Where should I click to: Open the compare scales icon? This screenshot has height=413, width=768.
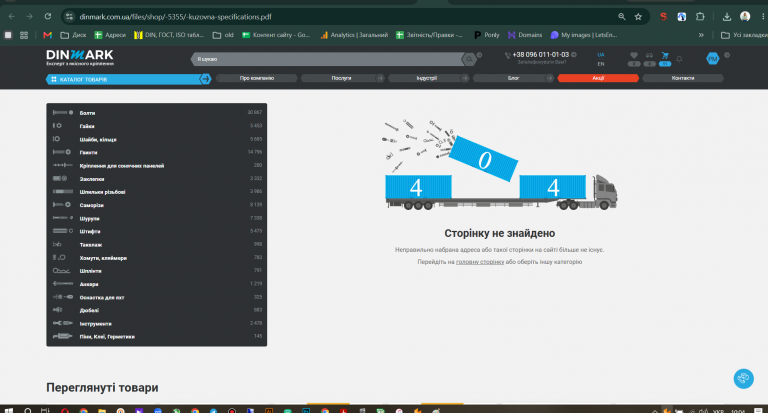[x=649, y=55]
